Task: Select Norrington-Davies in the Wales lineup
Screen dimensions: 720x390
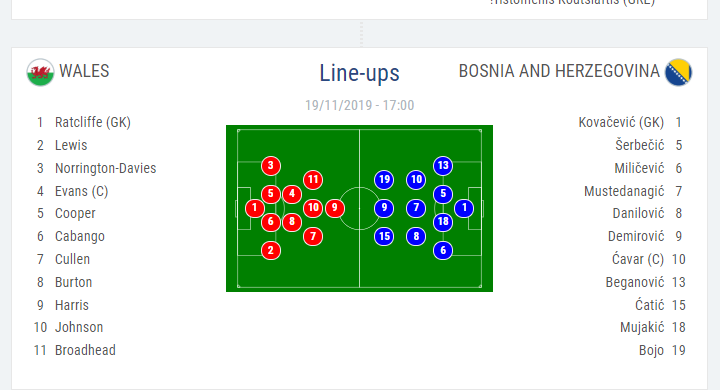Action: tap(106, 168)
